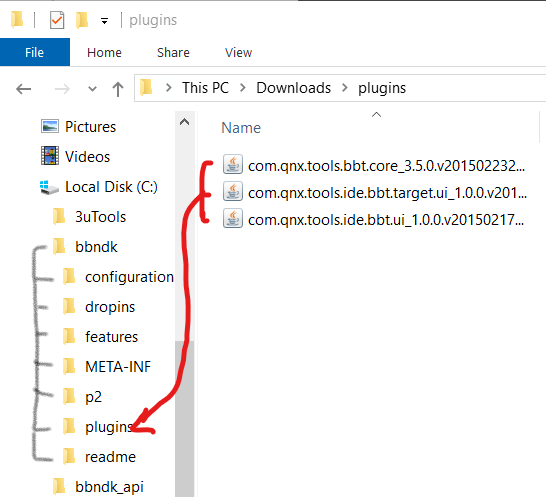Select the bbndk folder in tree

coord(96,247)
